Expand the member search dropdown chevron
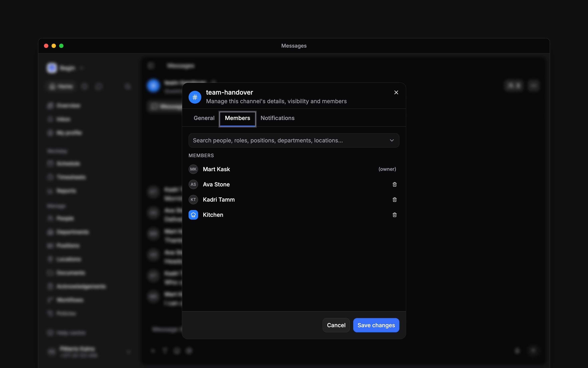The image size is (588, 368). [392, 140]
